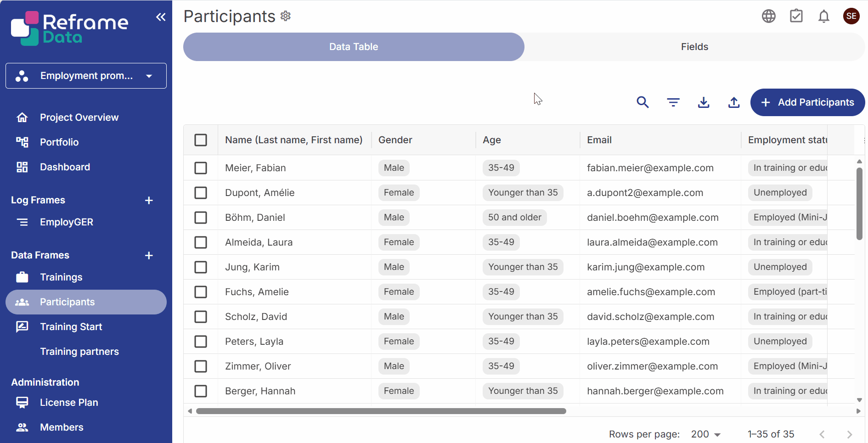Open the Participants settings gear
Viewport: 868px width, 443px height.
(286, 16)
